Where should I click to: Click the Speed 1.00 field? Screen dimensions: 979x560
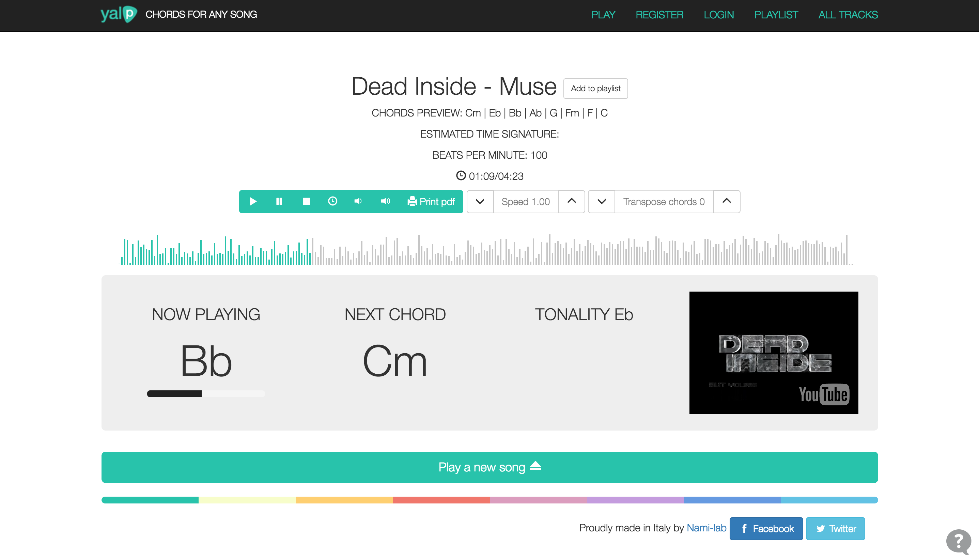(x=526, y=202)
